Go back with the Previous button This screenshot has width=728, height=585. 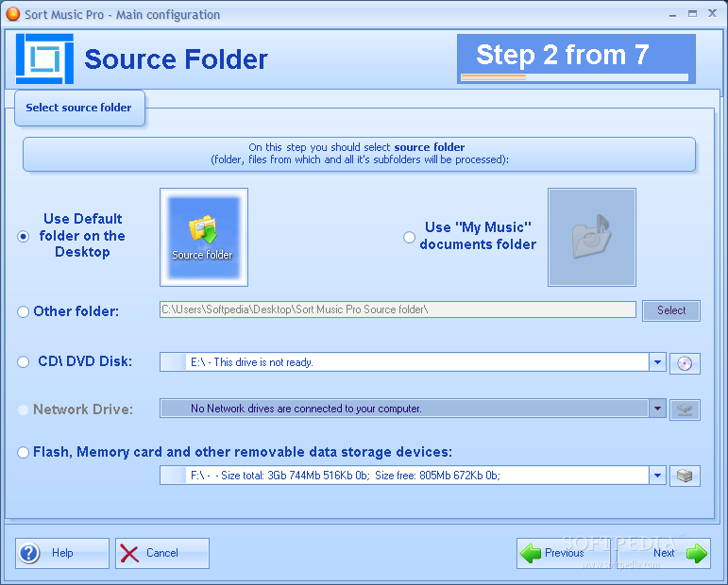[563, 553]
